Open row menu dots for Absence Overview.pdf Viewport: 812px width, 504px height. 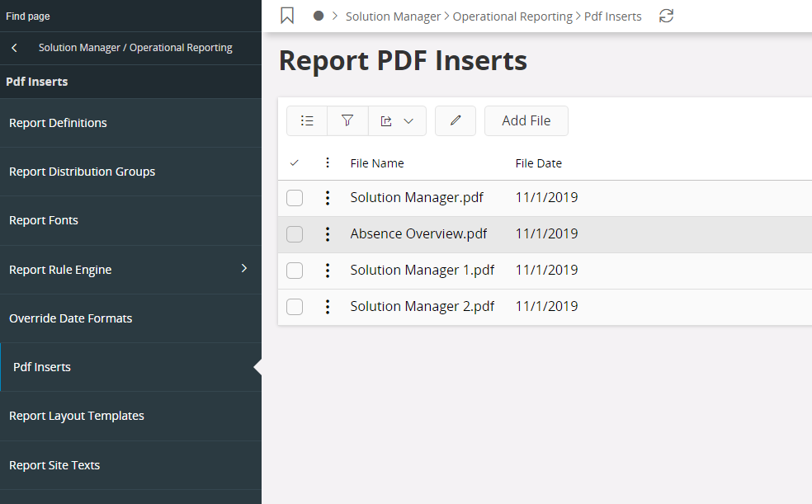click(x=328, y=234)
